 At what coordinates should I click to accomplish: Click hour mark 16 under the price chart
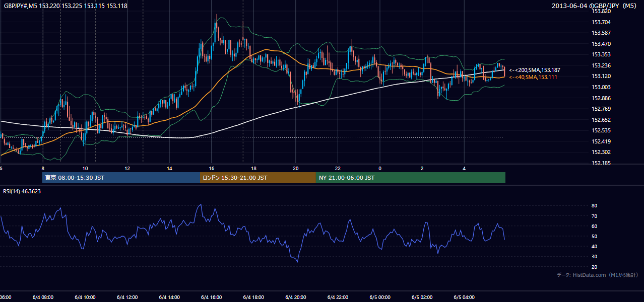212,168
